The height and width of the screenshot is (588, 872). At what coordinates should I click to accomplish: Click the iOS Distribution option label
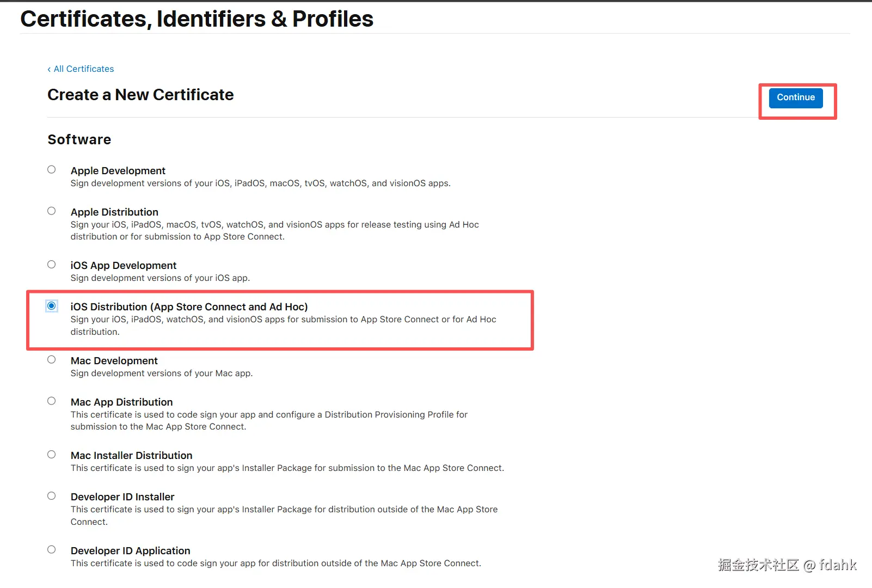[x=189, y=307]
